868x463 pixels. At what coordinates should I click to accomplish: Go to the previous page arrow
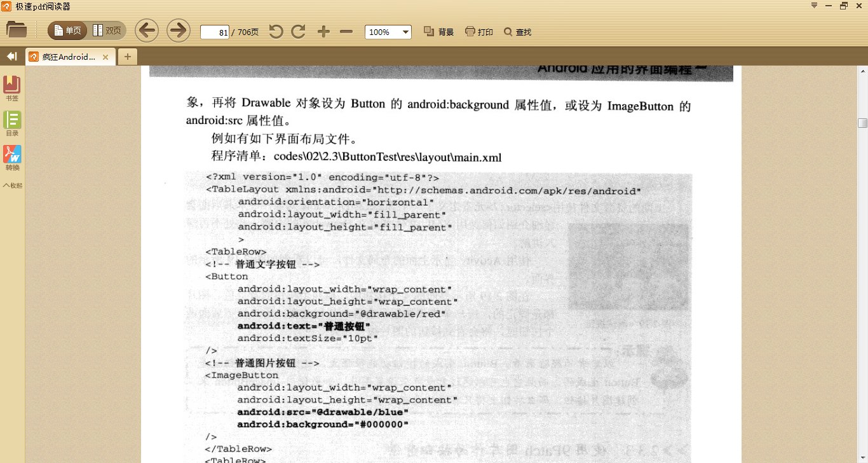pyautogui.click(x=147, y=31)
